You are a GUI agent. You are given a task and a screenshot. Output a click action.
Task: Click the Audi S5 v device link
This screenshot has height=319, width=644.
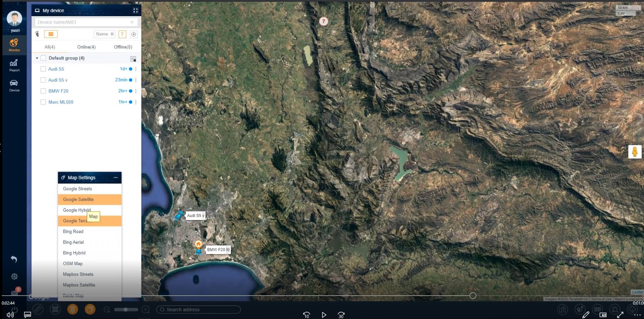58,80
